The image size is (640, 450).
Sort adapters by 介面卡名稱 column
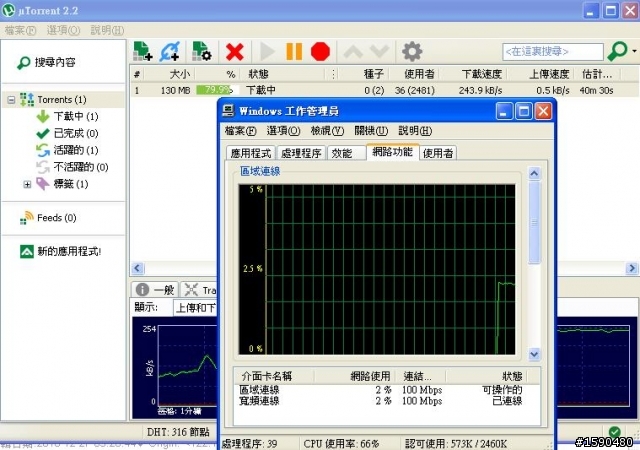pos(273,376)
